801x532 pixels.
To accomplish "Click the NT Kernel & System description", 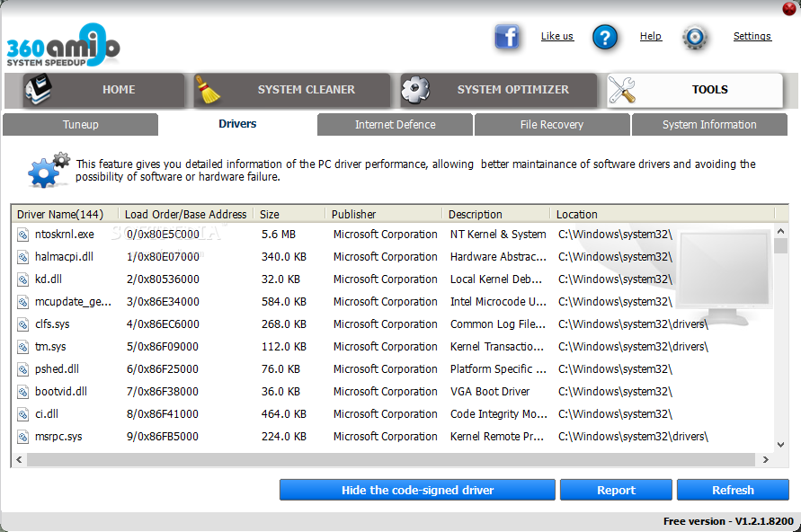I will [498, 235].
